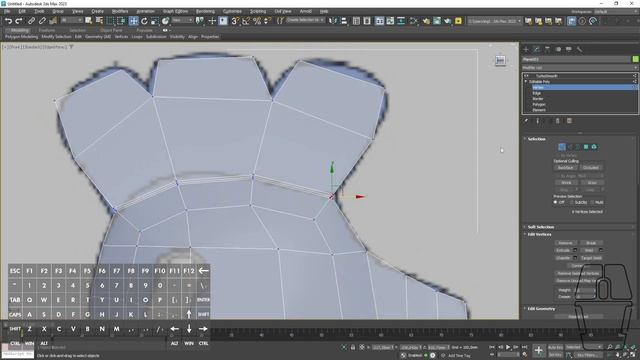Click the Play Animation button
The height and width of the screenshot is (360, 640).
[508, 347]
